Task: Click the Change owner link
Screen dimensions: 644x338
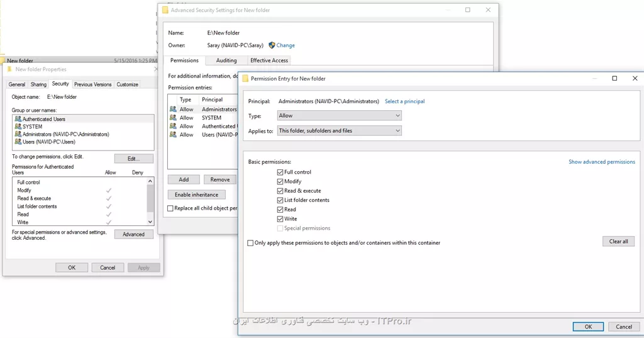Action: click(286, 45)
